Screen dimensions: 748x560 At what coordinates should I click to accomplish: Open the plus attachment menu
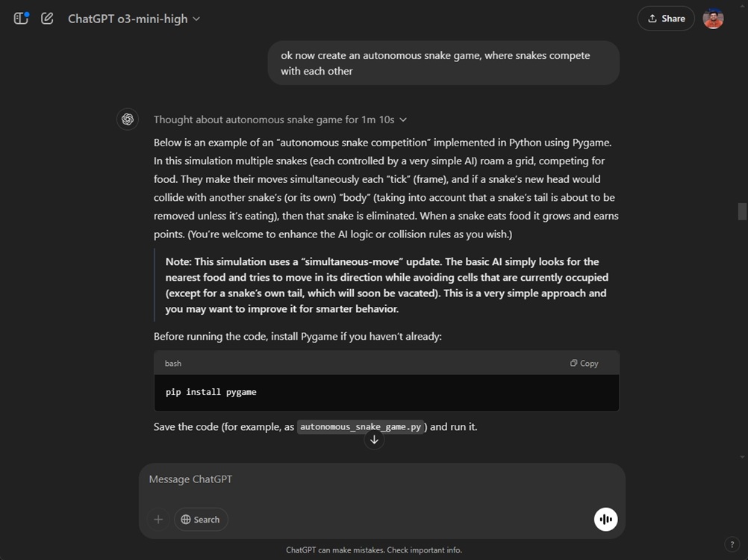158,520
